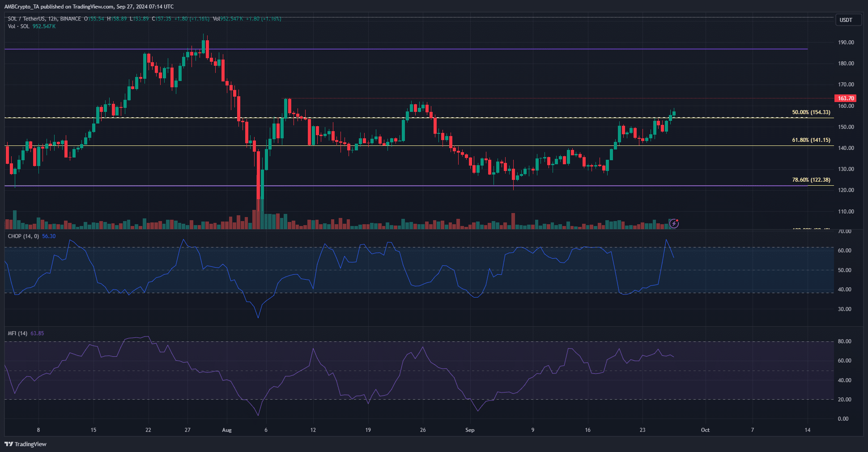Click the date axis label 16
This screenshot has height=452, width=868.
(x=587, y=430)
